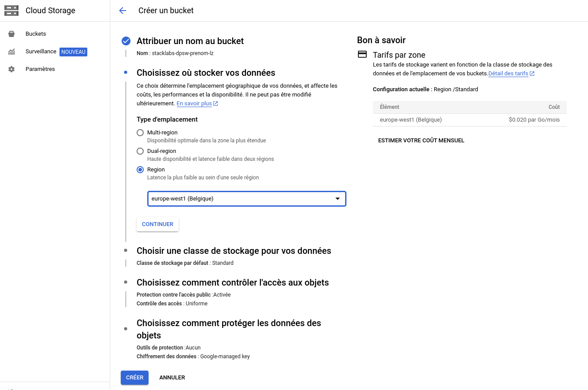Open Surveillance in the sidebar menu
The width and height of the screenshot is (588, 390).
click(x=41, y=52)
